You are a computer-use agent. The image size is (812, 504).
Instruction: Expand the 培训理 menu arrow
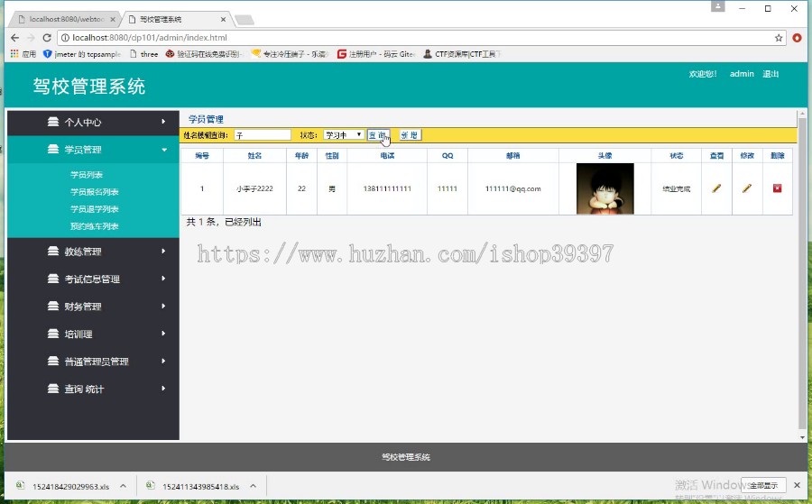[x=163, y=334]
